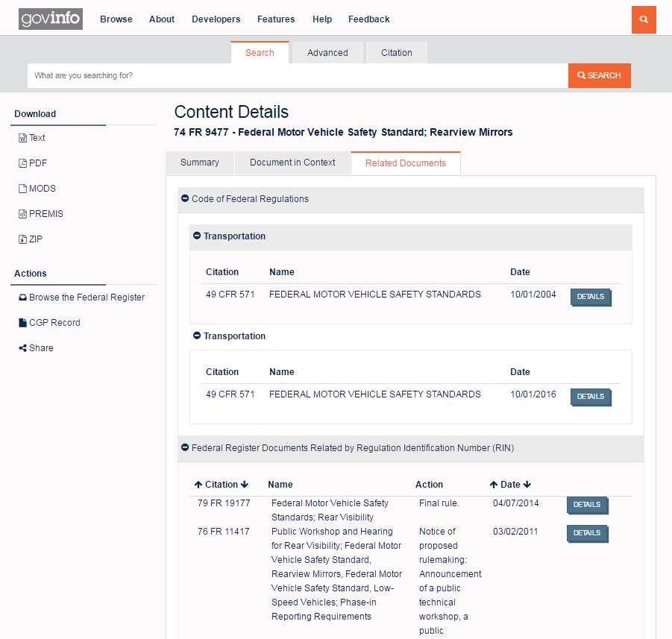Image resolution: width=672 pixels, height=639 pixels.
Task: Sort Citation column ascending with up arrow
Action: pos(198,485)
